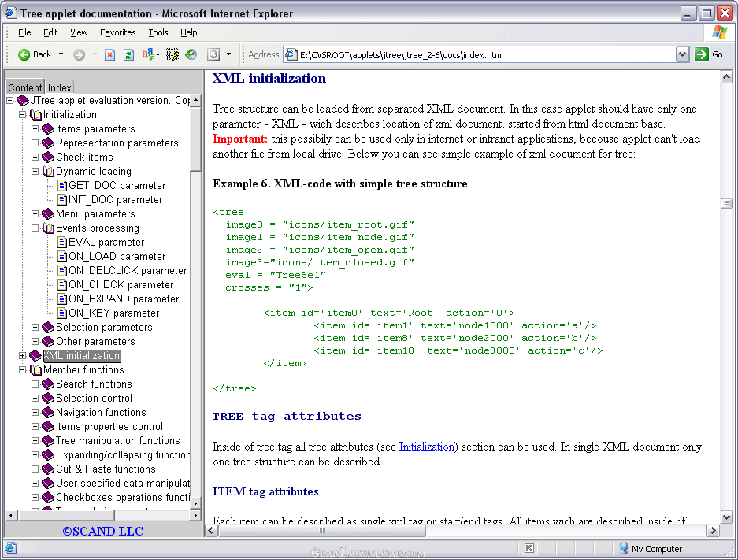Open the SCAND LLC copyright link
The width and height of the screenshot is (738, 560).
(102, 532)
